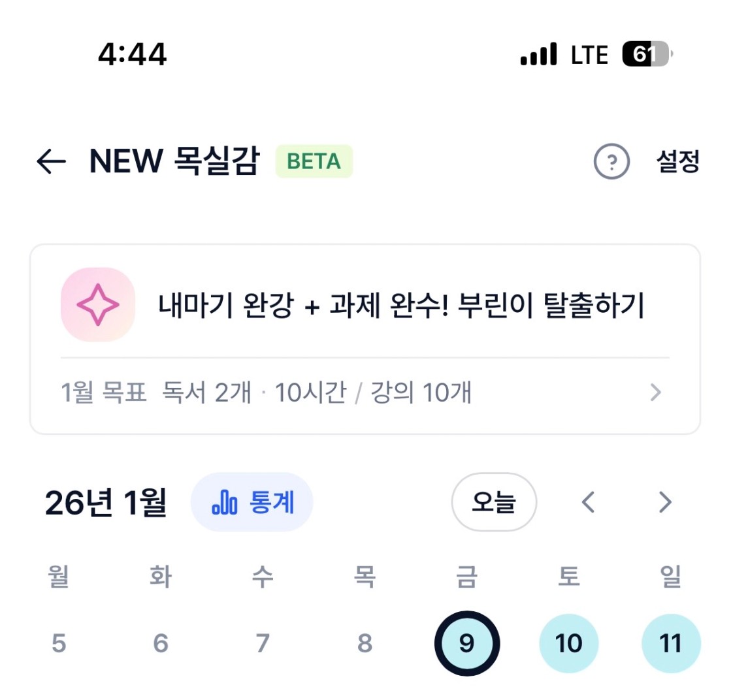Go to previous month with left chevron
The height and width of the screenshot is (700, 731).
coord(589,502)
